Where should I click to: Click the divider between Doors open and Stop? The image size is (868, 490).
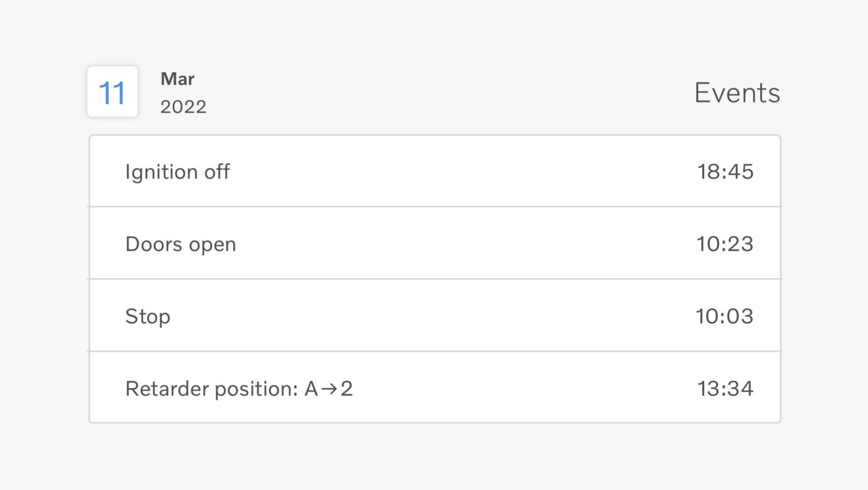pyautogui.click(x=435, y=278)
